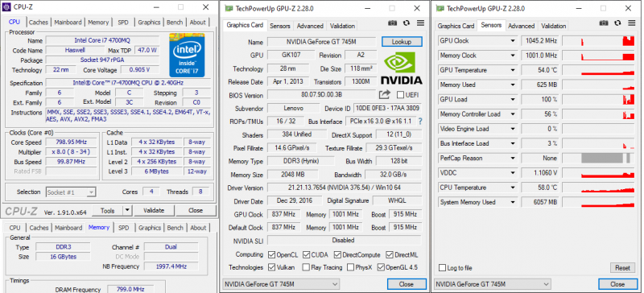This screenshot has height=293, width=644.
Task: Click the NVIDIA logo in GPU-Z
Action: [402, 68]
